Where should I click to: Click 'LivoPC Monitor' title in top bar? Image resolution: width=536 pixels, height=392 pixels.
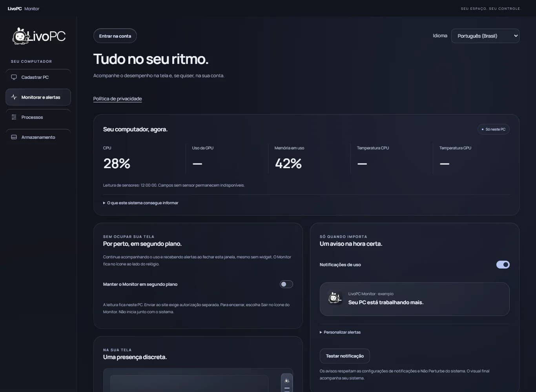(x=24, y=9)
